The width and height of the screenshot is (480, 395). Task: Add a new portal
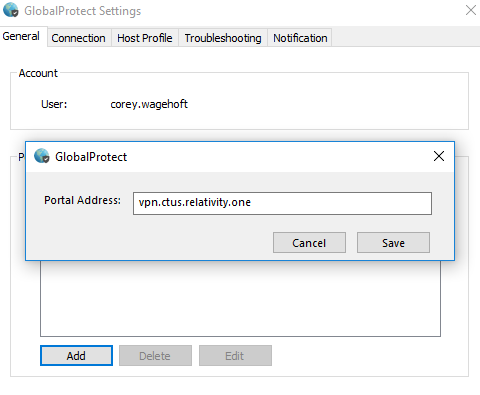click(76, 356)
